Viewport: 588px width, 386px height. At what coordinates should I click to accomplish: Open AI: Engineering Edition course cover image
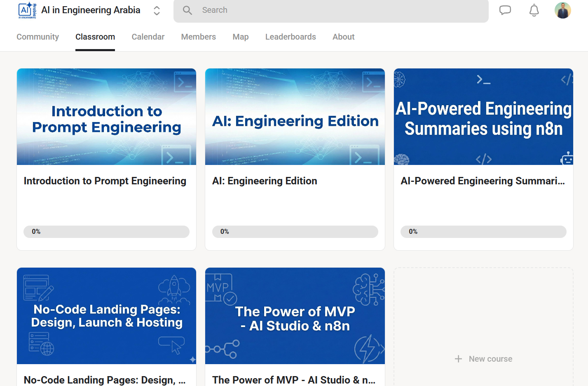tap(295, 117)
